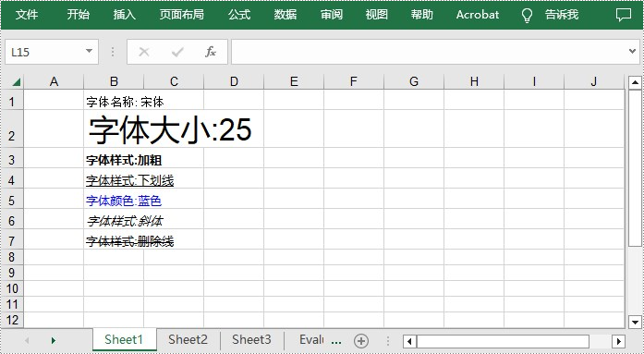
Task: Select the 页面布局 ribbon tab
Action: coord(181,15)
